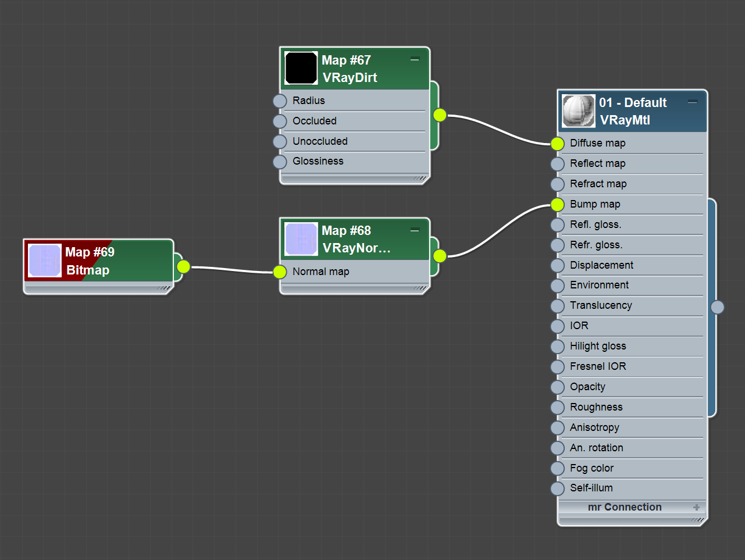Click the Displacement slot label
The width and height of the screenshot is (745, 560).
[601, 265]
